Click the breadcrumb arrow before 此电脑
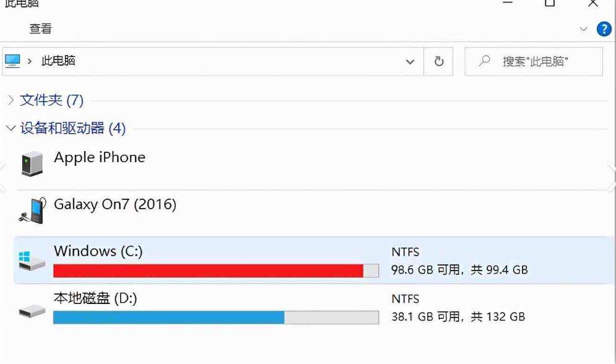Image resolution: width=616 pixels, height=364 pixels. click(29, 61)
